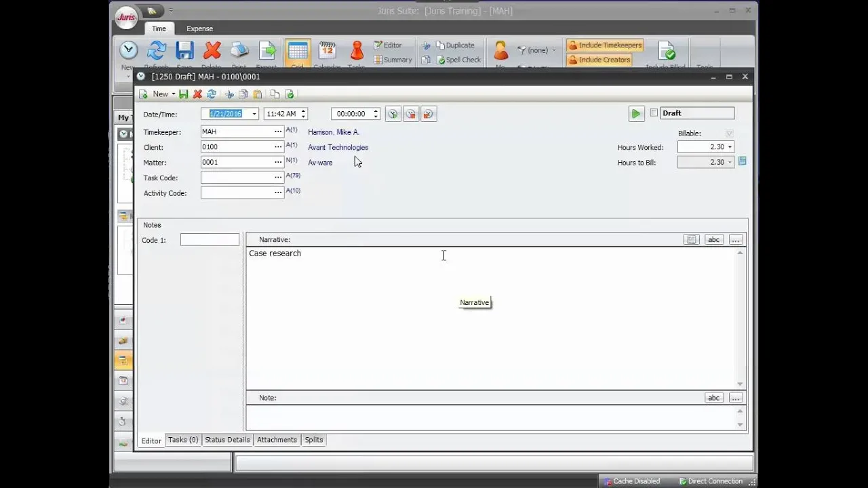Click the Summary button in ribbon

point(393,60)
